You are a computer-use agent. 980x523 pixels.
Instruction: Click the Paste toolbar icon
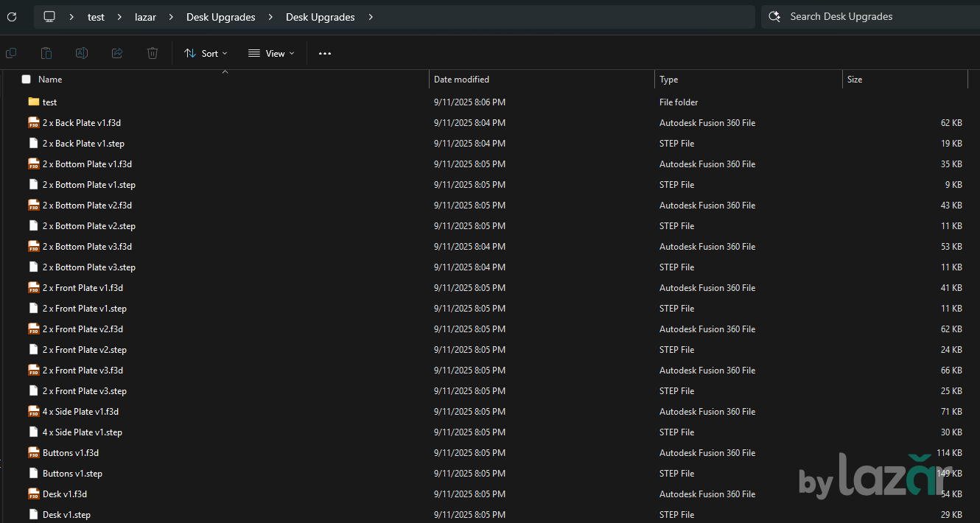[x=46, y=53]
